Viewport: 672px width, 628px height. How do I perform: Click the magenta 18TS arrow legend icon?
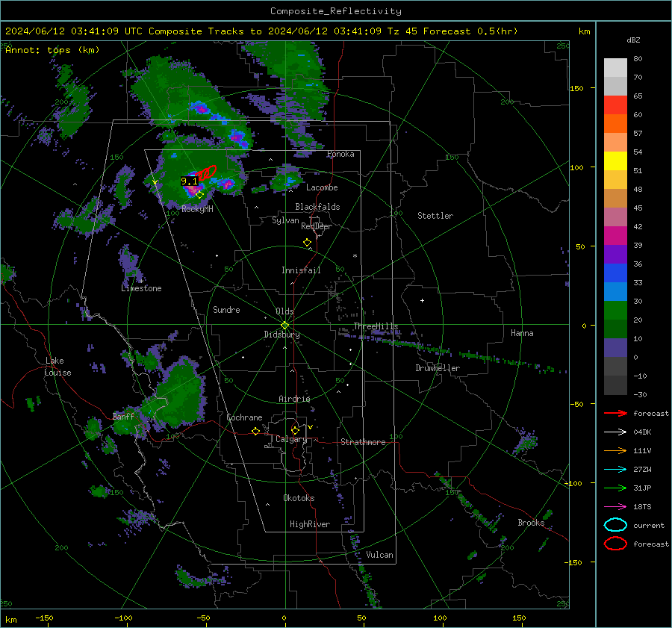coord(615,507)
